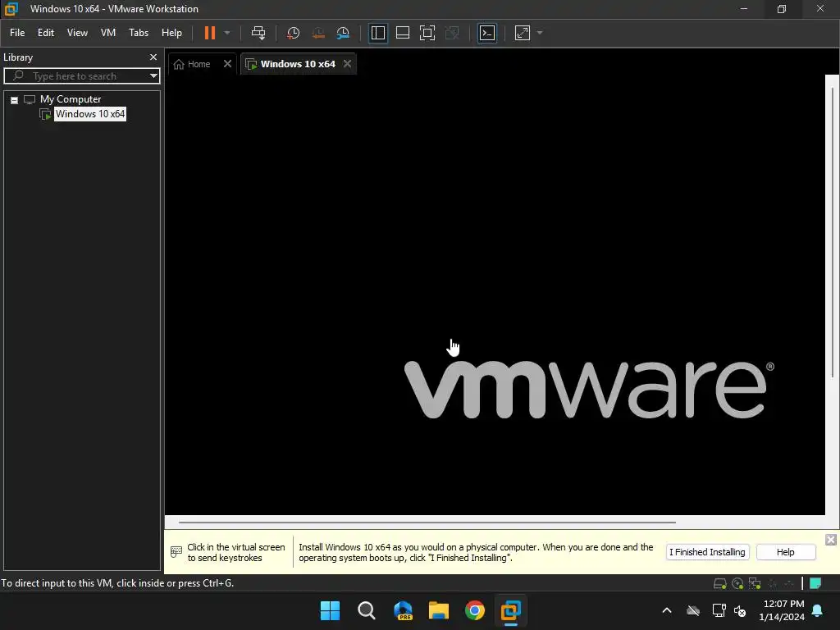Open the Help menu
840x630 pixels.
point(171,33)
